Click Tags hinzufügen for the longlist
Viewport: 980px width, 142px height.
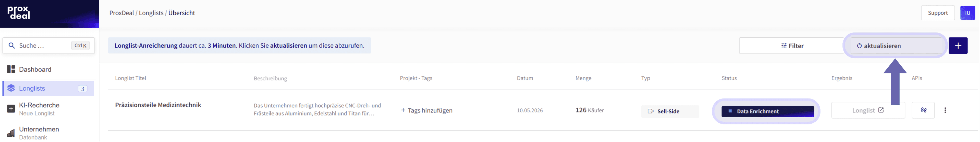coord(427,110)
